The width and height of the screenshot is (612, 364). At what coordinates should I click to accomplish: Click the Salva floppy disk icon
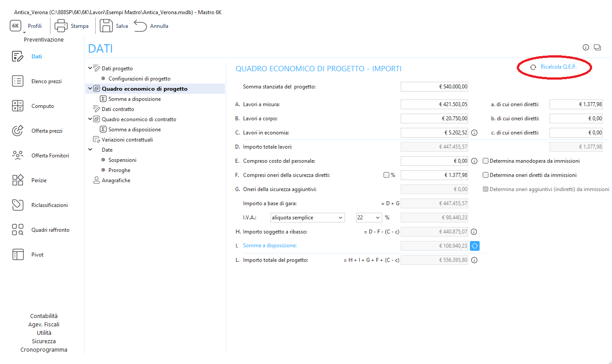[106, 26]
